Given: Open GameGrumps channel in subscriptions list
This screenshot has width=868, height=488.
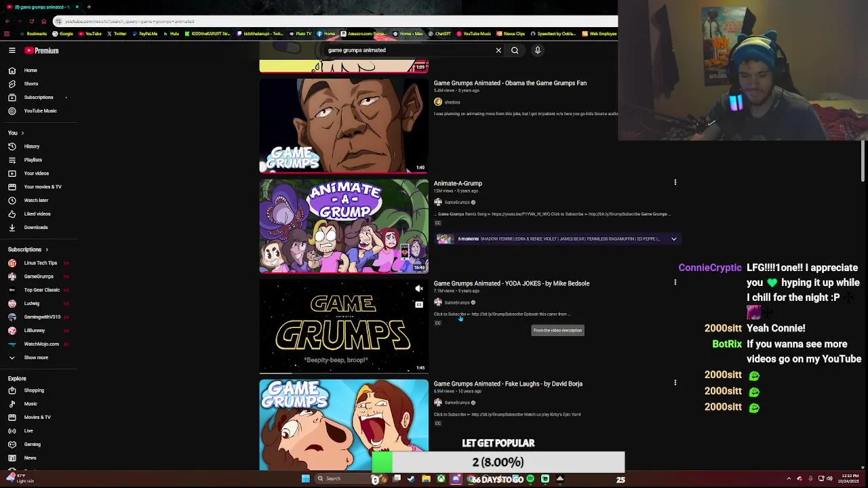Looking at the screenshot, I should pos(39,277).
